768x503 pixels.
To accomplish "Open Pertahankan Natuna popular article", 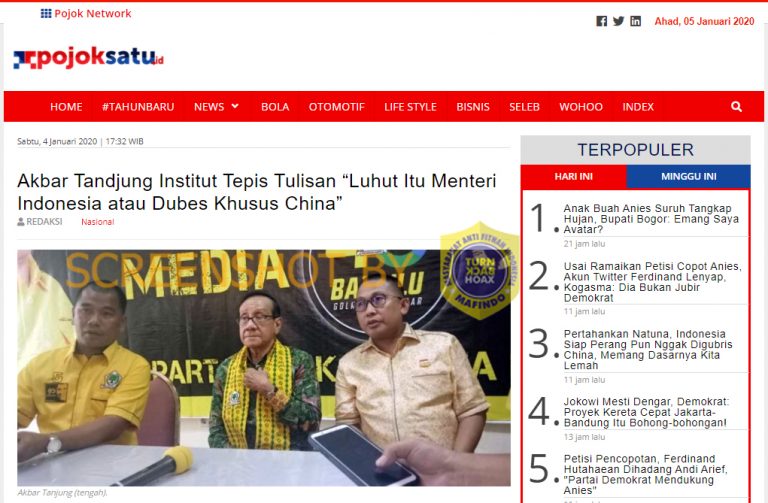I will coord(648,350).
